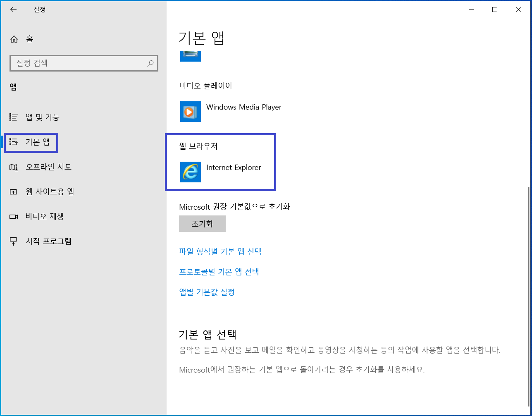This screenshot has width=532, height=416.
Task: Open 기본 앱 menu item
Action: 38,142
